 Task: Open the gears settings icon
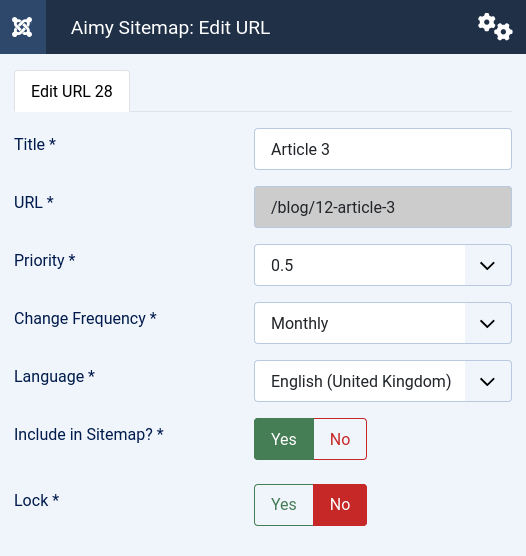click(495, 27)
